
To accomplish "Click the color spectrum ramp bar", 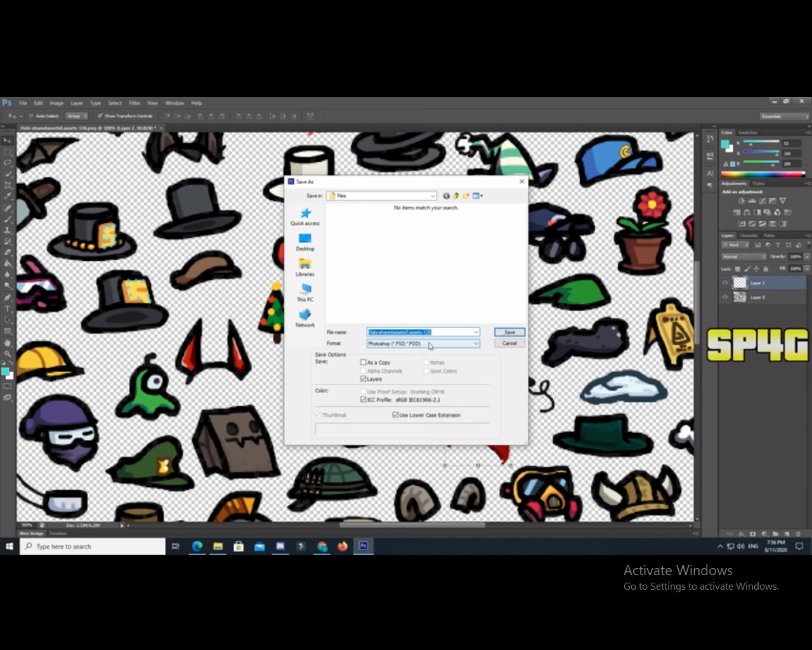I will (x=763, y=174).
